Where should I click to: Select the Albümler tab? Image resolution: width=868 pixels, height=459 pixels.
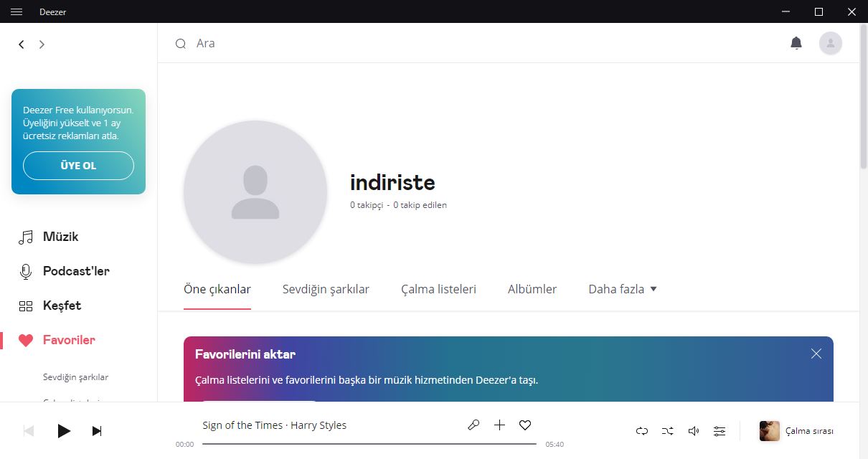[532, 290]
